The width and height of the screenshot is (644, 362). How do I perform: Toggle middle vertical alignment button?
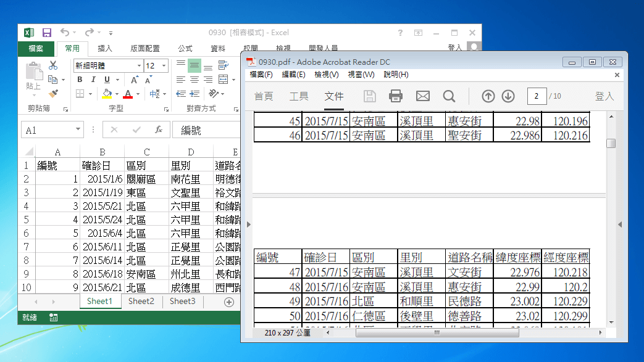click(x=194, y=65)
